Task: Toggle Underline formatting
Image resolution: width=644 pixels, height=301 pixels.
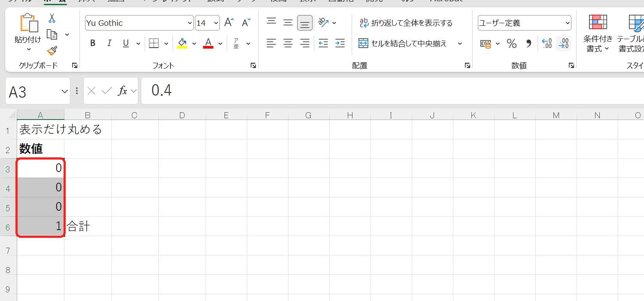Action: (x=126, y=43)
